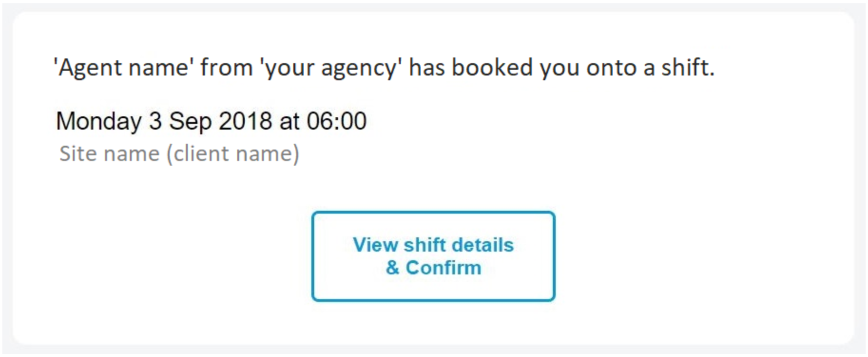Click the View shift details & Confirm button
868x357 pixels.
click(x=433, y=256)
